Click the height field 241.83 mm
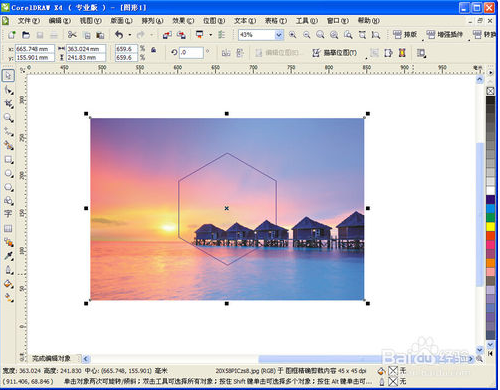Image resolution: width=500 pixels, height=390 pixels. (86, 57)
